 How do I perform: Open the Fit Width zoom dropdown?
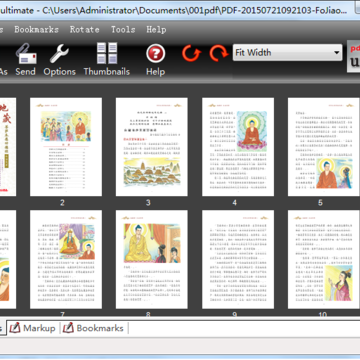287,53
